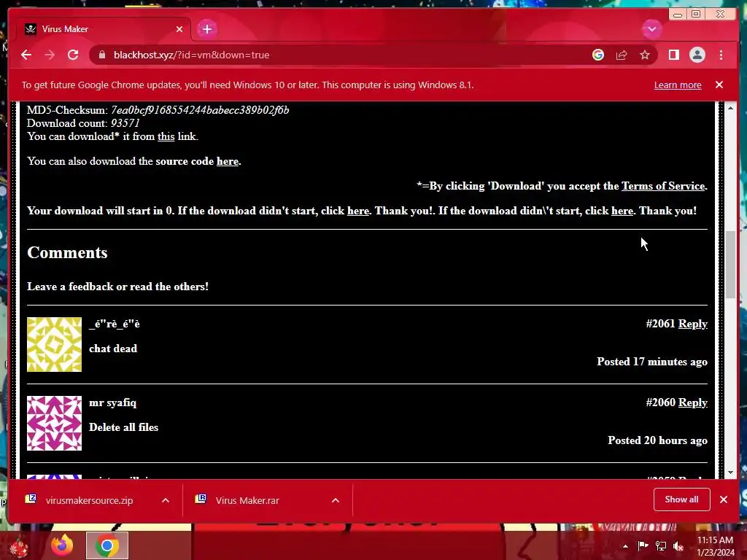
Task: Expand options for Virus Maker.rar download
Action: click(336, 500)
